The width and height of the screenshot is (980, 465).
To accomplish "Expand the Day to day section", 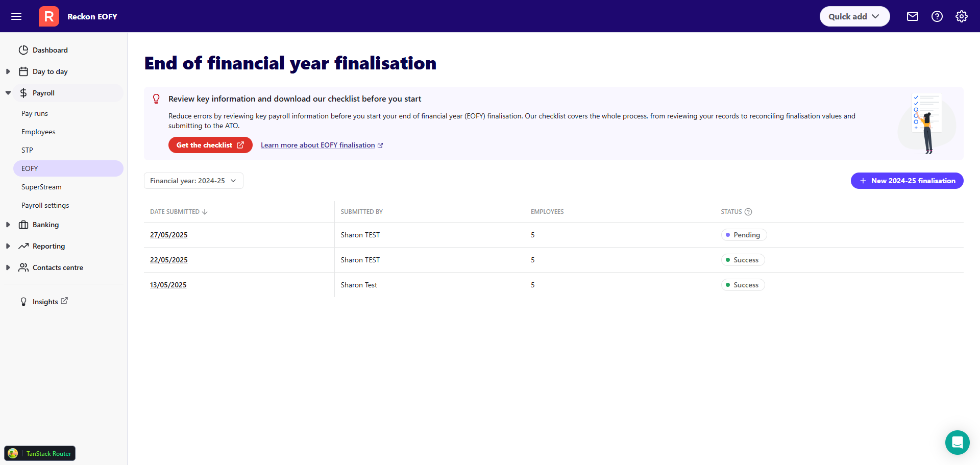I will pyautogui.click(x=8, y=71).
